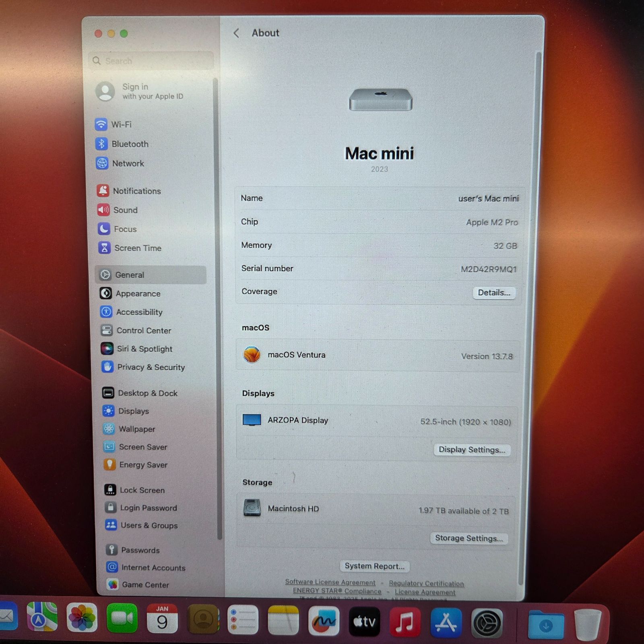Open Accessibility settings
Screen dimensions: 644x644
[139, 312]
